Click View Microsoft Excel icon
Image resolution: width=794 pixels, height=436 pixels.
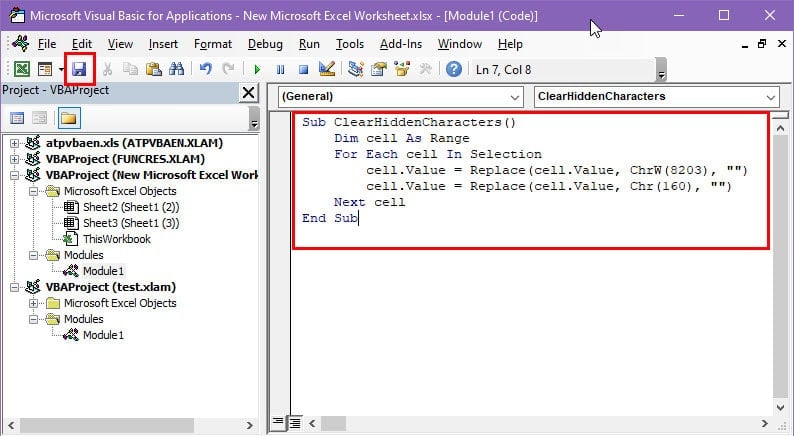(x=22, y=69)
